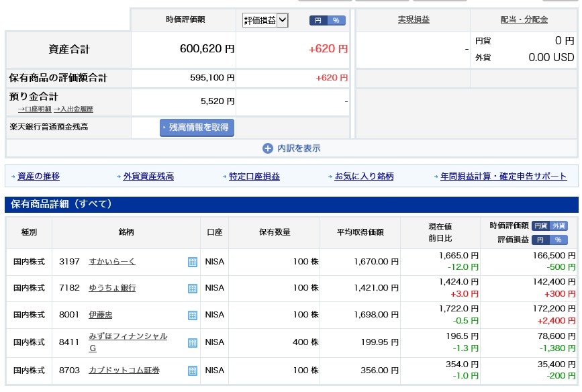Go to 資産の推移 page

coord(38,177)
